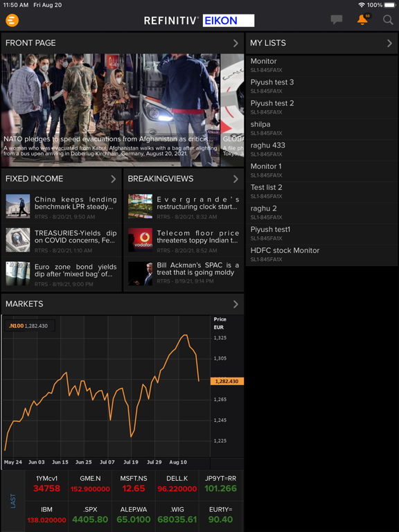Expand the Breakingviews section arrow
The width and height of the screenshot is (399, 532).
[236, 179]
